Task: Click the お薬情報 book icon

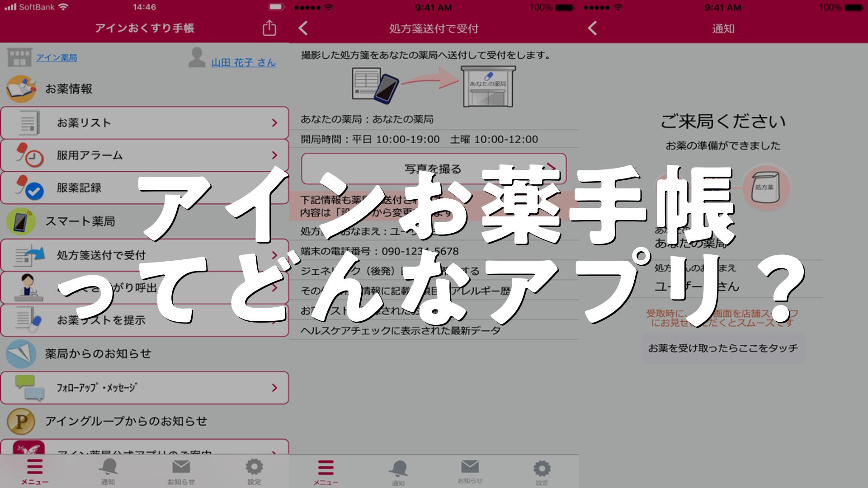Action: (x=21, y=89)
